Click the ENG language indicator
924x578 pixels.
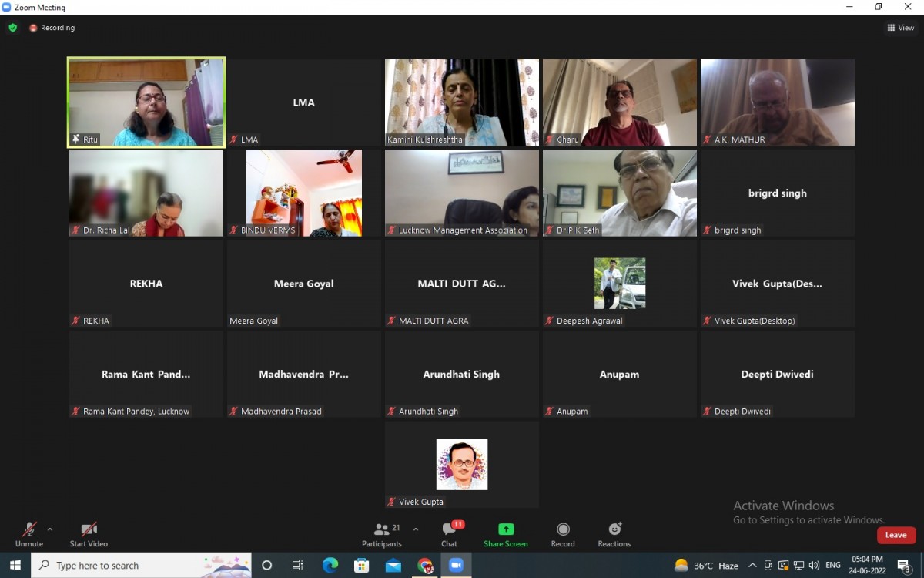(x=833, y=565)
